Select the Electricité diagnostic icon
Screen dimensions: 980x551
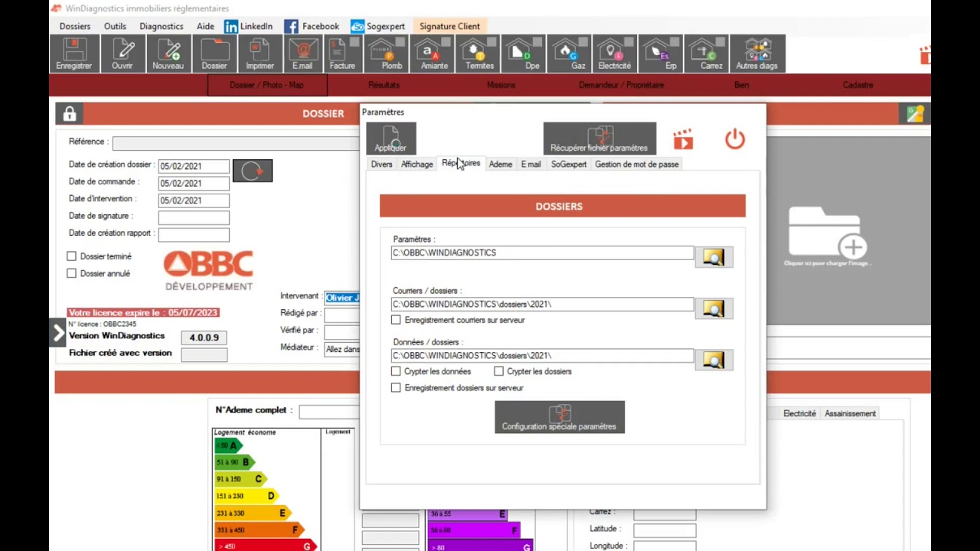click(614, 54)
